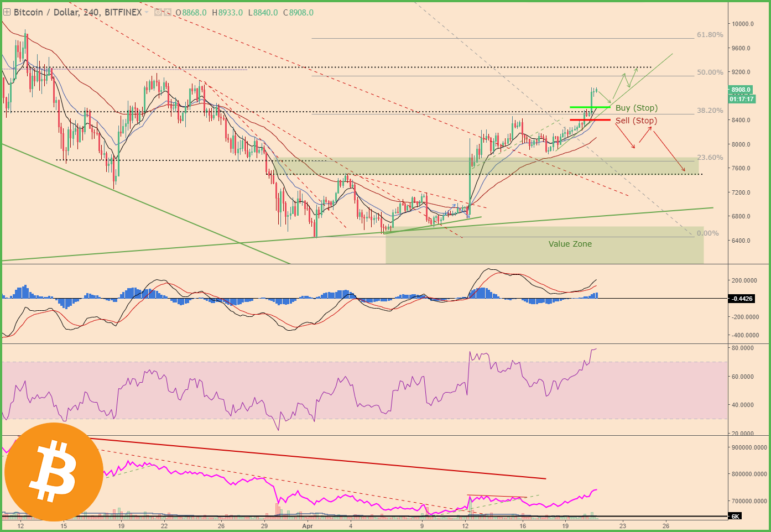
Task: Click the 9600.0 price axis label
Action: (x=741, y=48)
